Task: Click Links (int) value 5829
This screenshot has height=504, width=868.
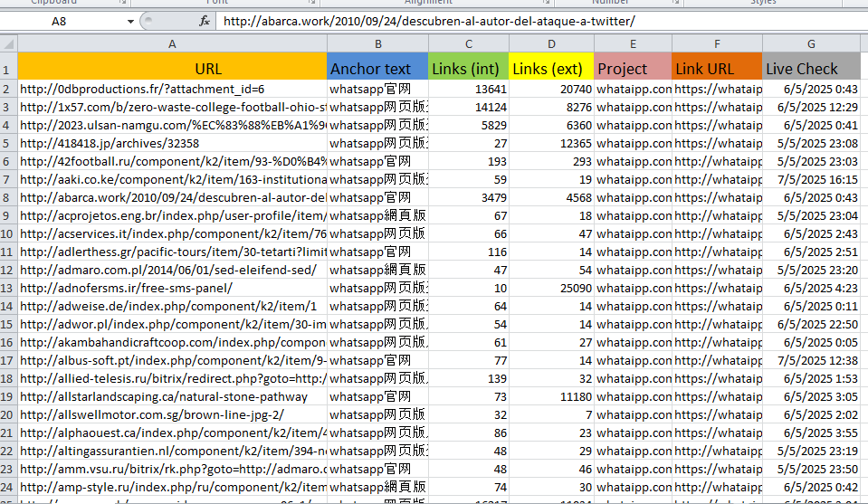Action: (x=468, y=125)
